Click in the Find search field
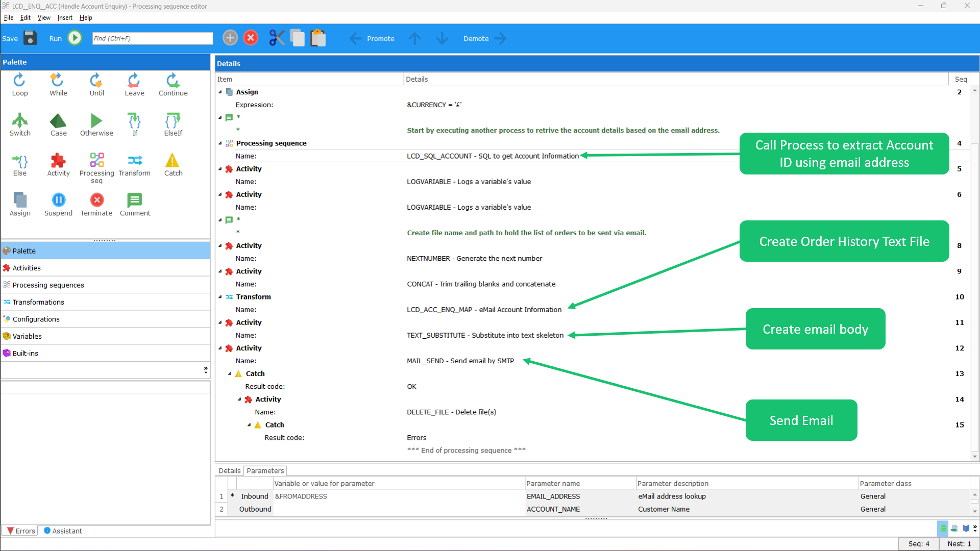 click(x=152, y=38)
